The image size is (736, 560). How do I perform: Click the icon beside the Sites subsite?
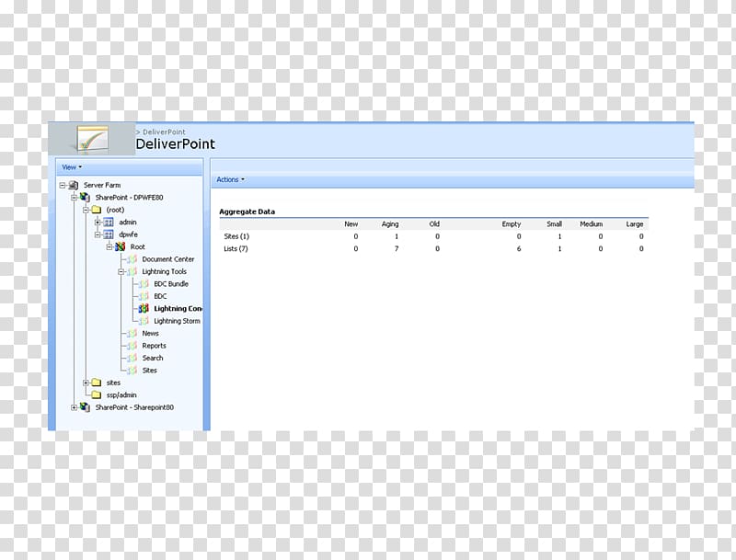(132, 370)
